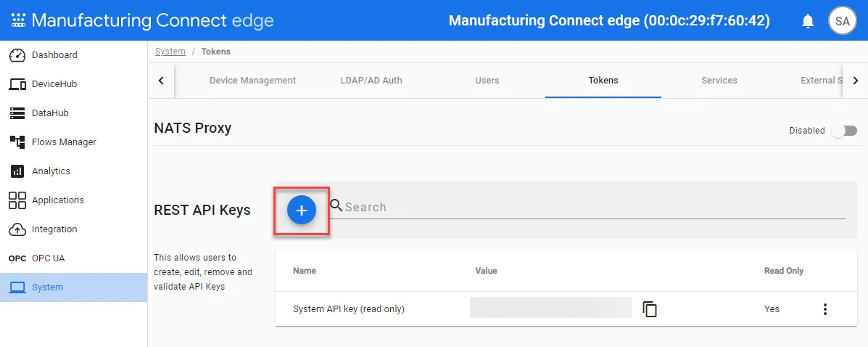The height and width of the screenshot is (347, 868).
Task: Click the device name with MAC address
Action: [x=609, y=21]
